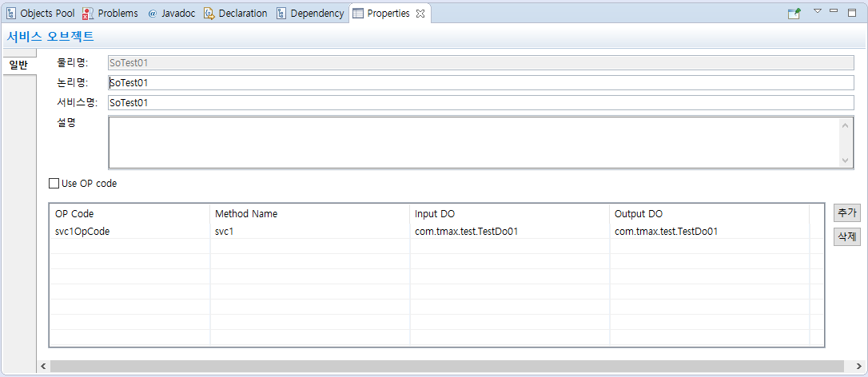Click the pin properties view icon

pos(794,14)
